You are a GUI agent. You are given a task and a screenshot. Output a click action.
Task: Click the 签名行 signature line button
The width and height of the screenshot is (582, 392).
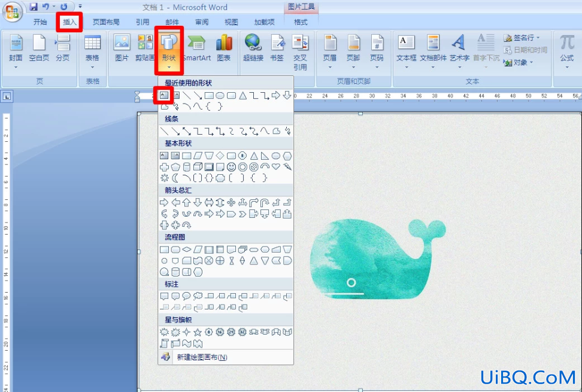521,38
